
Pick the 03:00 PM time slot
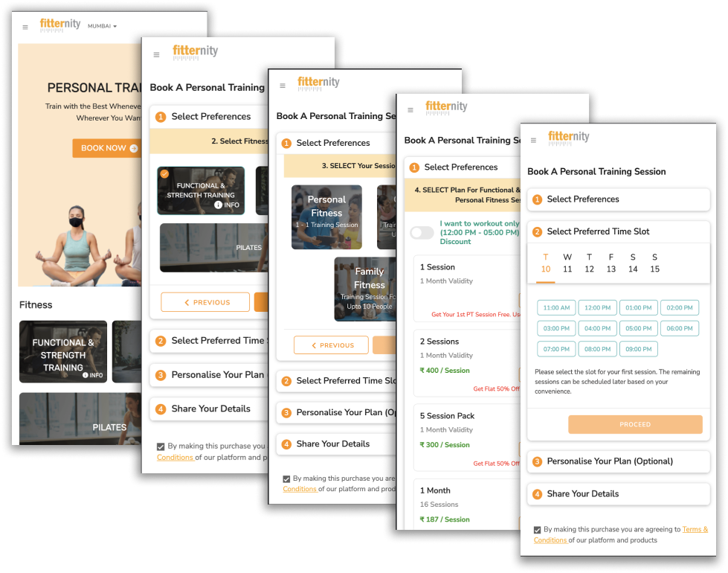(x=556, y=329)
